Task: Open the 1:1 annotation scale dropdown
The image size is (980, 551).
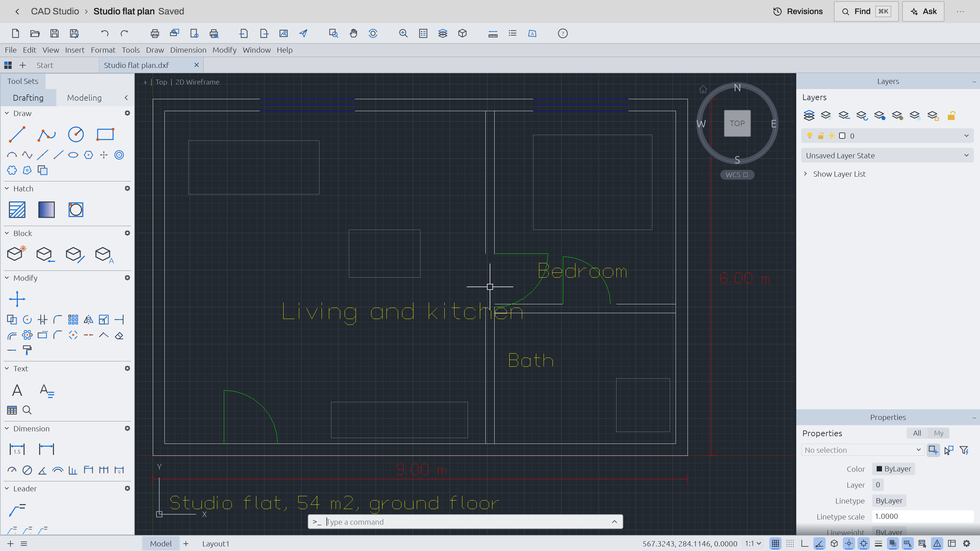Action: [x=752, y=543]
